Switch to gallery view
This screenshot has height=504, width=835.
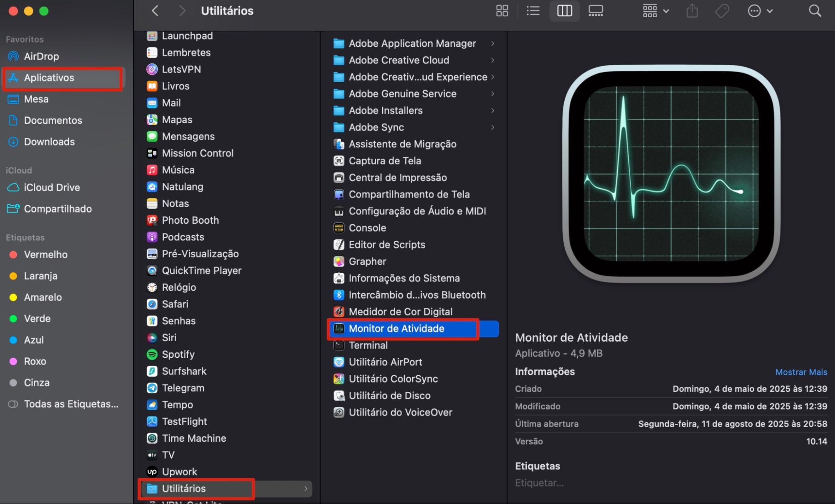click(596, 11)
